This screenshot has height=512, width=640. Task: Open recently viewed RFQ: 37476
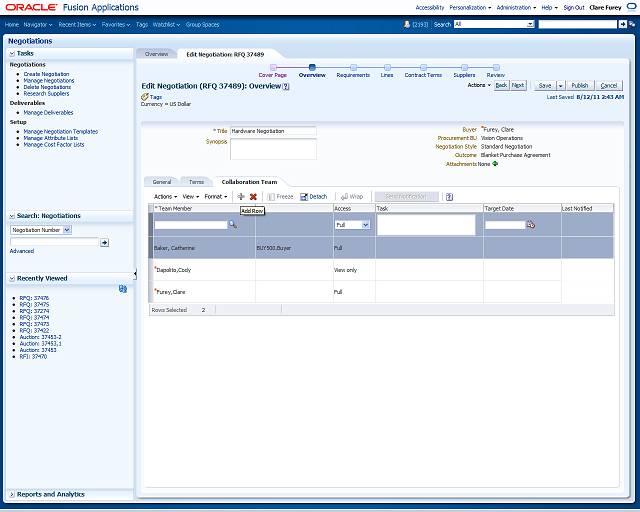(34, 298)
